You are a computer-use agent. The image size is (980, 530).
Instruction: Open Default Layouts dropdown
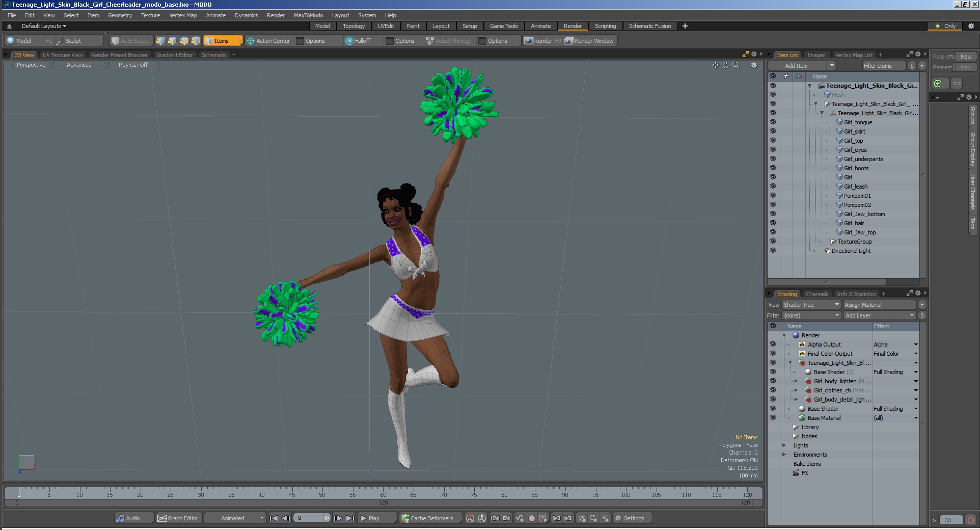pyautogui.click(x=44, y=26)
